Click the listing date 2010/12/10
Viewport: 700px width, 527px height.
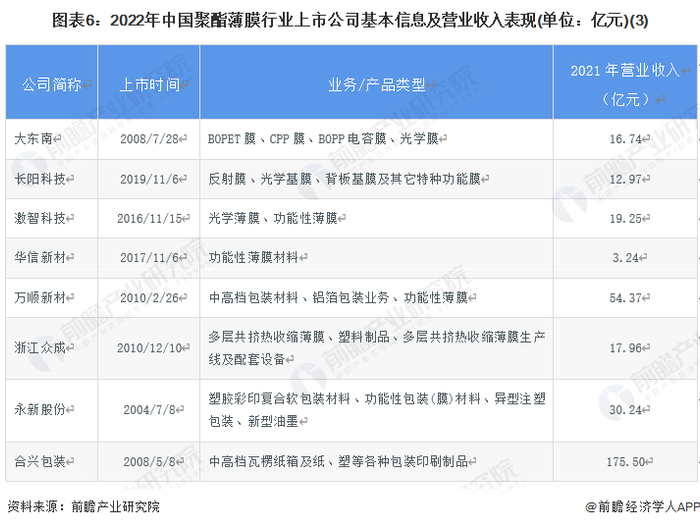tap(149, 348)
